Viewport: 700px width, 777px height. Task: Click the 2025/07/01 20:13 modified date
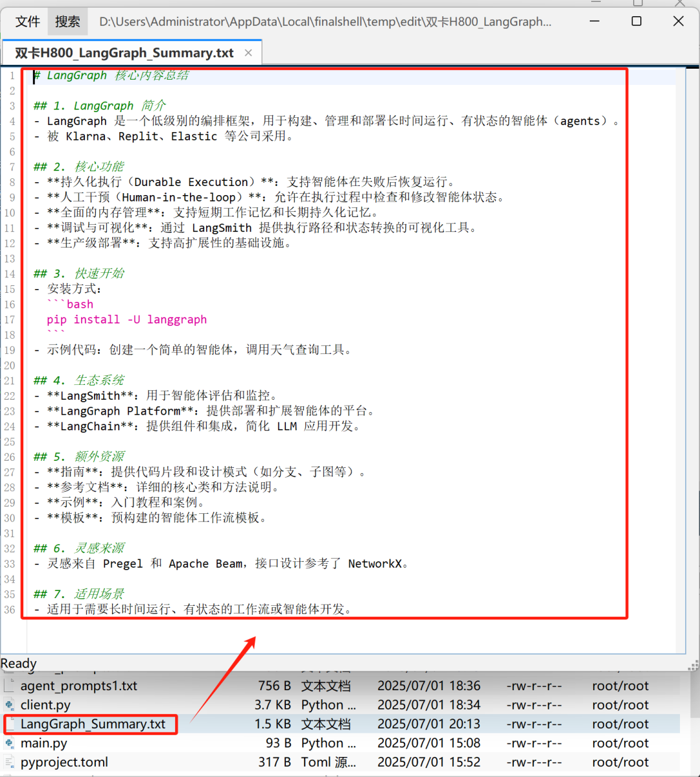pyautogui.click(x=429, y=724)
